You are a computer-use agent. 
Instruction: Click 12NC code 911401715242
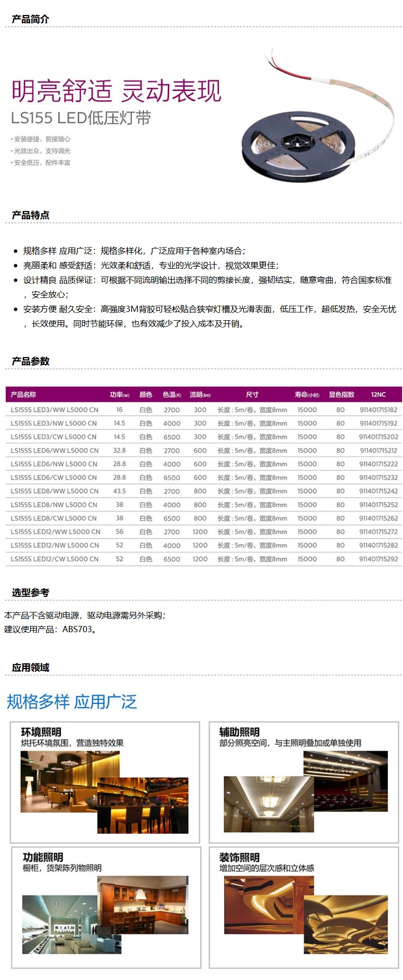pyautogui.click(x=378, y=491)
